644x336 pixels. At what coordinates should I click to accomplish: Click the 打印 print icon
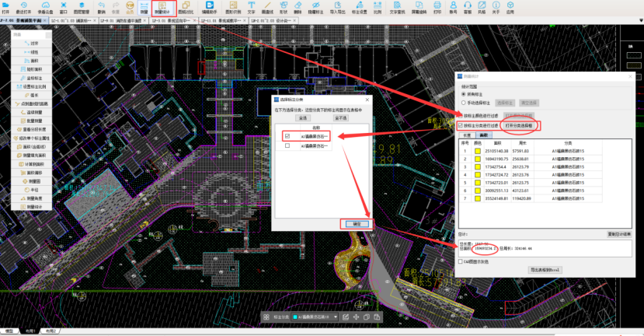pyautogui.click(x=439, y=8)
